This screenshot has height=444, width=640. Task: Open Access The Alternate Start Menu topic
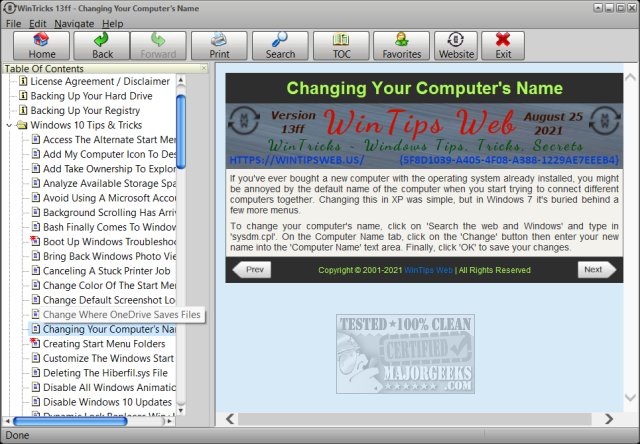109,140
